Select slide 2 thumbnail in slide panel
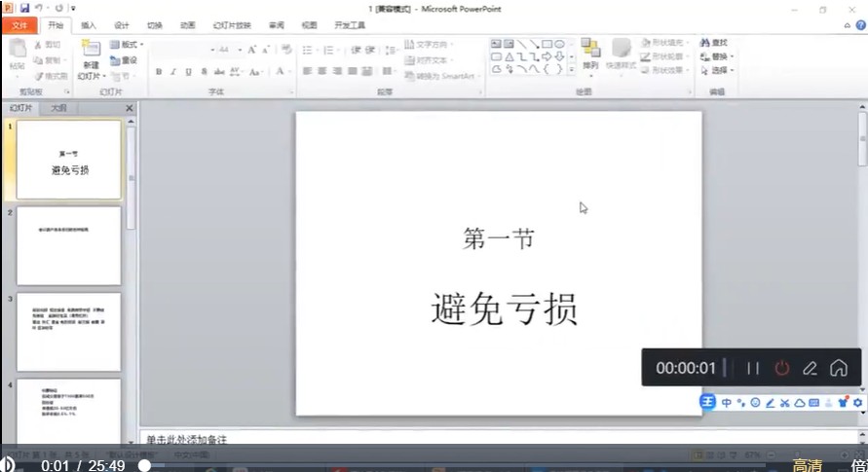868x472 pixels. (x=68, y=245)
